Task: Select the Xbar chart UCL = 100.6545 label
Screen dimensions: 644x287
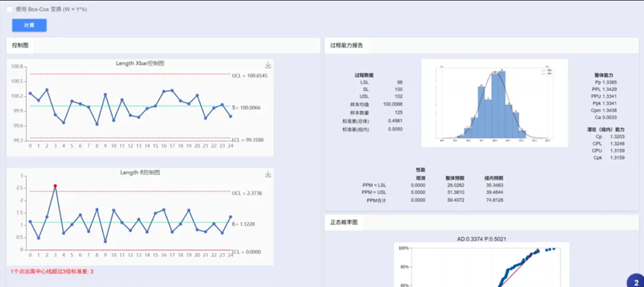Action: 249,75
